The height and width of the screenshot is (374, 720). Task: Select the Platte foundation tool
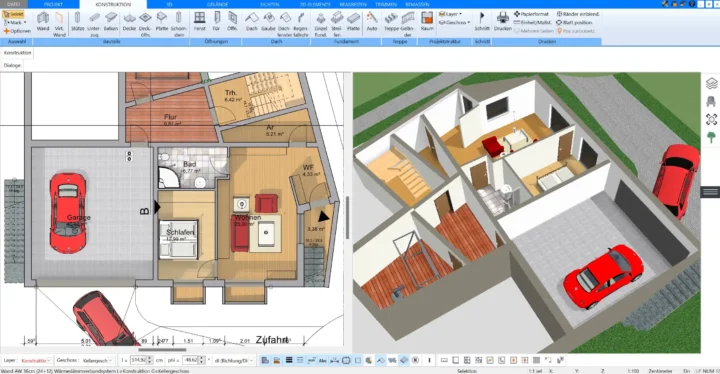point(353,22)
